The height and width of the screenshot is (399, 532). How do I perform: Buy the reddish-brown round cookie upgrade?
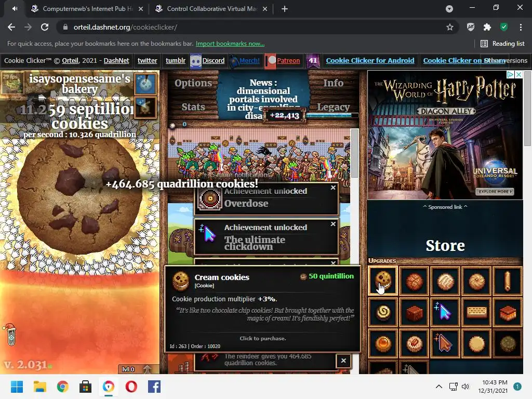click(x=414, y=281)
